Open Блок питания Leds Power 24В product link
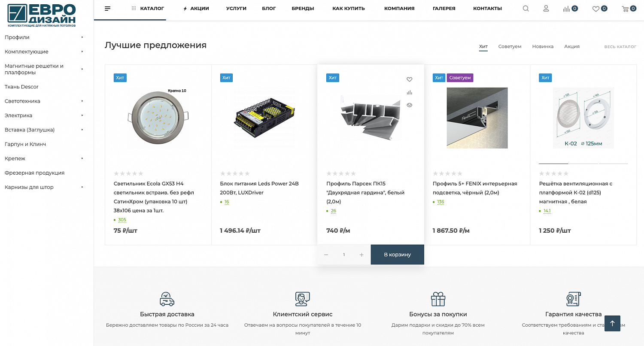 point(259,188)
